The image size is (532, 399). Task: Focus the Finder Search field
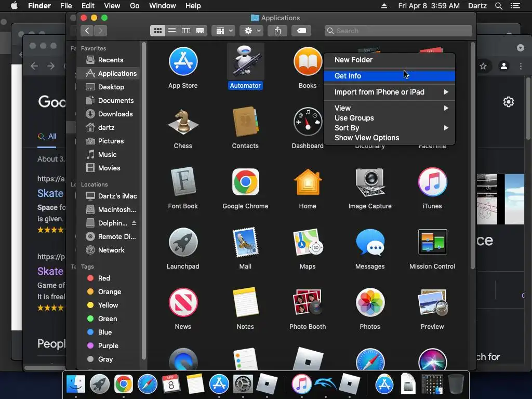(398, 31)
